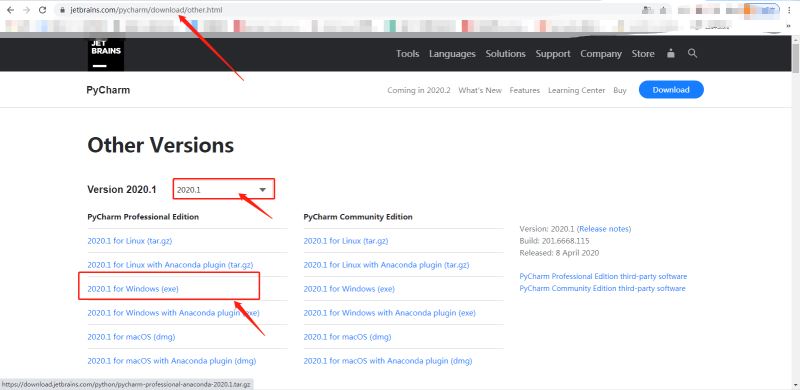Open Community Edition third-party software link

(602, 288)
